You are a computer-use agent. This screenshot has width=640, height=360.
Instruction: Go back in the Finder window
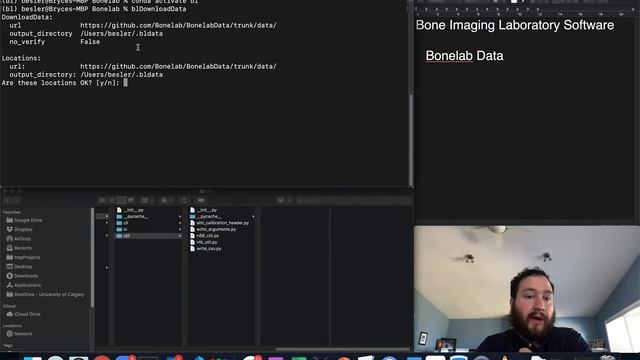7,200
